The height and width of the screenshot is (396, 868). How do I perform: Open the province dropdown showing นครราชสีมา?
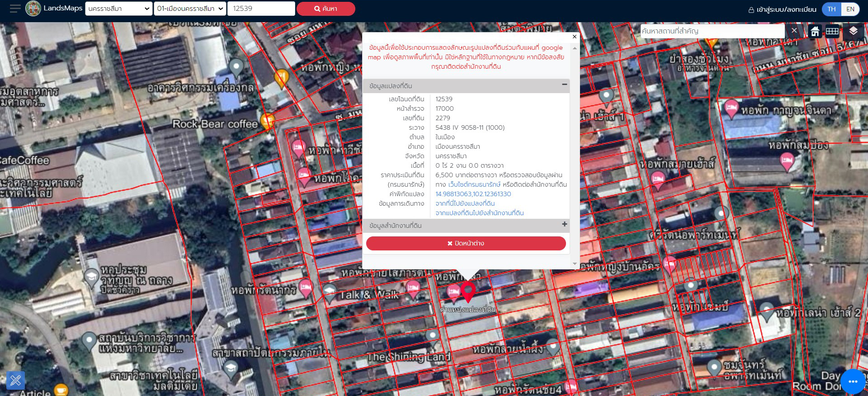[118, 9]
